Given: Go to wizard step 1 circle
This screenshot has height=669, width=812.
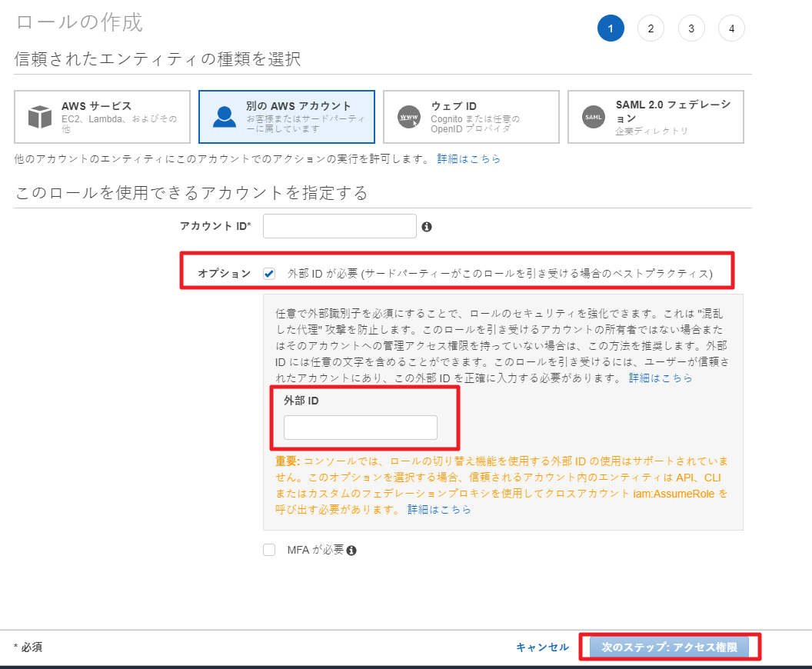Looking at the screenshot, I should click(611, 29).
